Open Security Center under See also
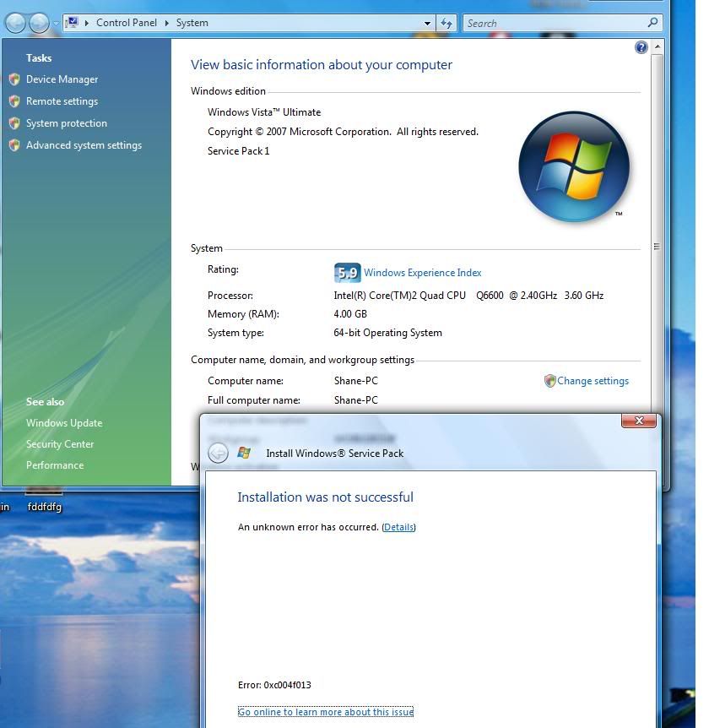 [x=60, y=444]
